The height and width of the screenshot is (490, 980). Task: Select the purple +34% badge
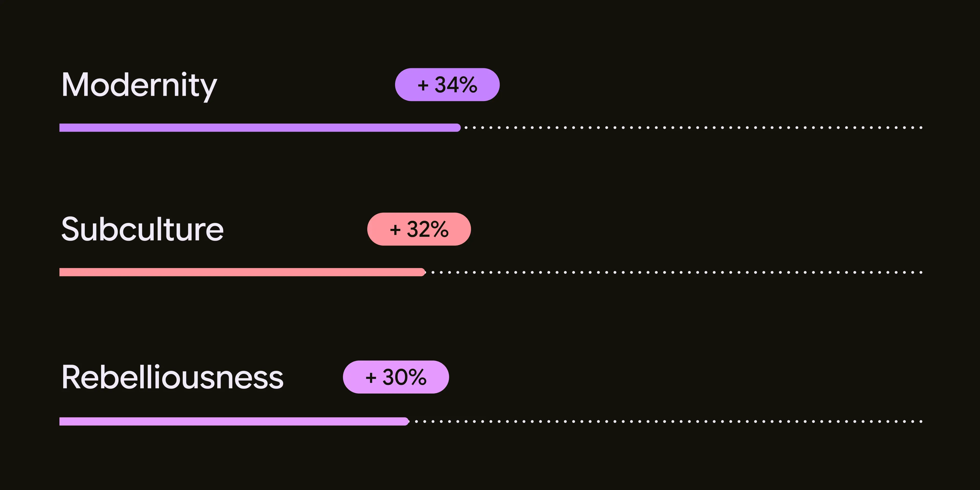[x=447, y=84]
